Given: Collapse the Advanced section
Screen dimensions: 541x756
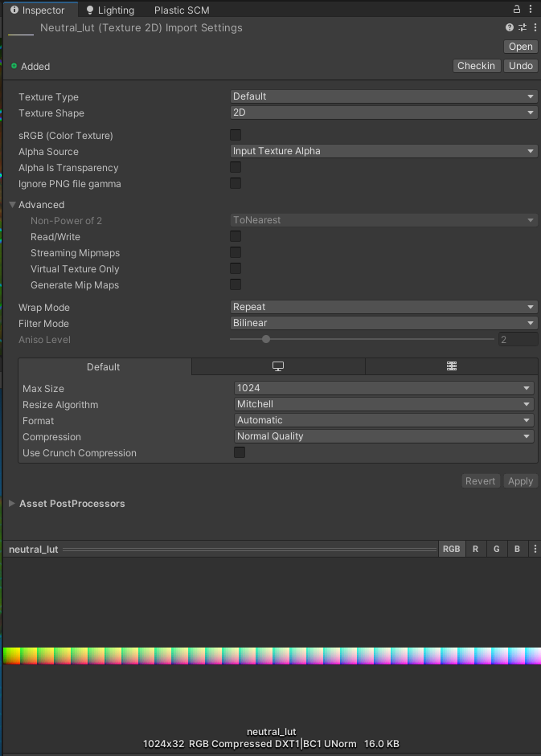Looking at the screenshot, I should pos(13,204).
